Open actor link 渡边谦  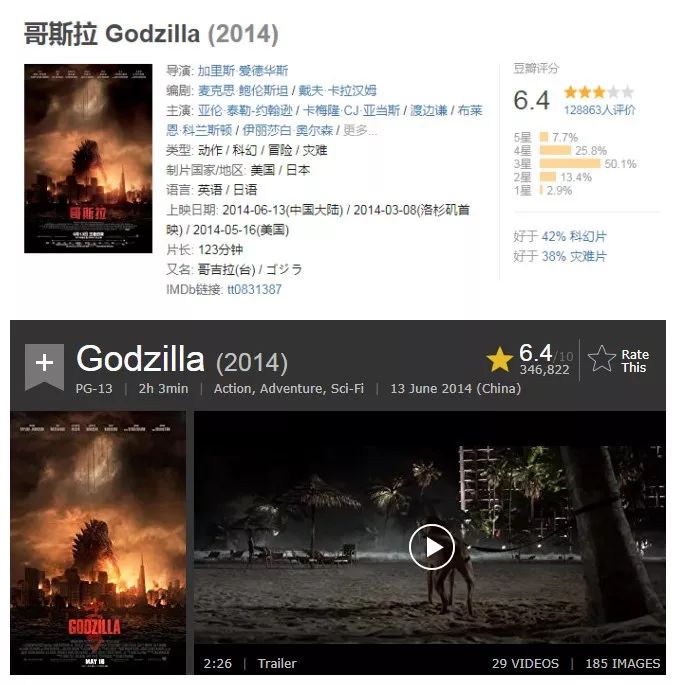tap(428, 111)
